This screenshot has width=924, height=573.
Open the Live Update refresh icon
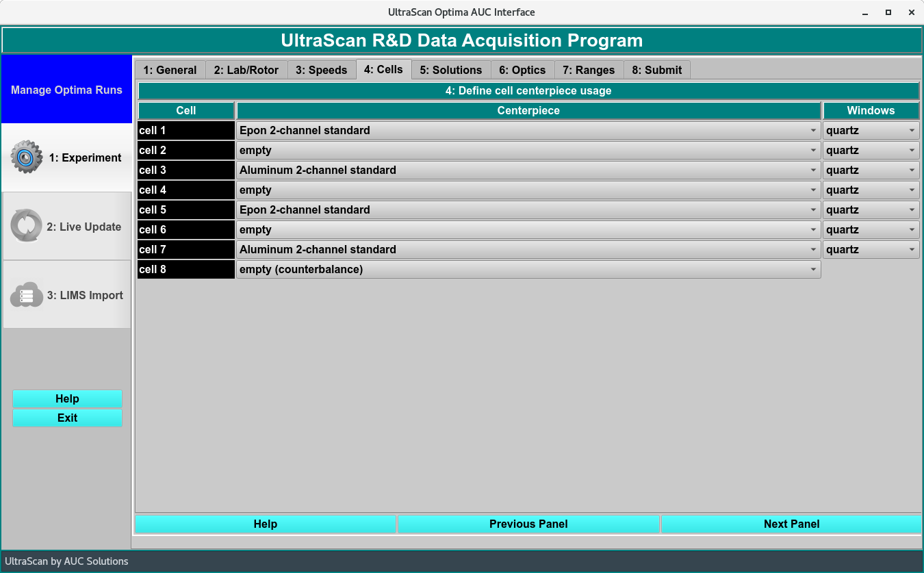(26, 227)
